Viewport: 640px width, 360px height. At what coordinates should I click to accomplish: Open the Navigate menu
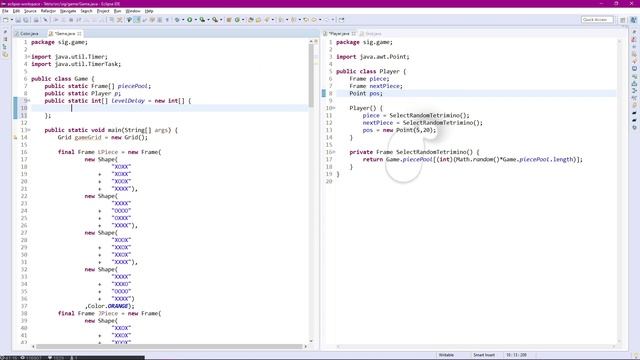click(68, 11)
